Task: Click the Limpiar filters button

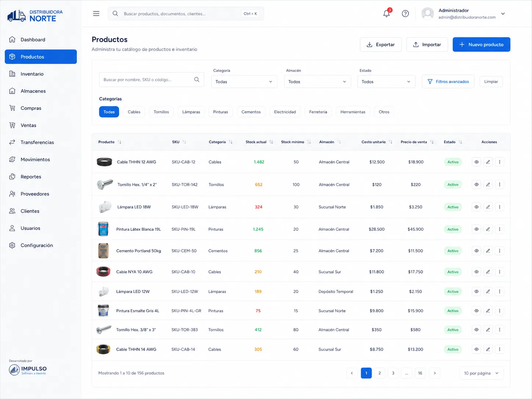Action: coord(491,82)
